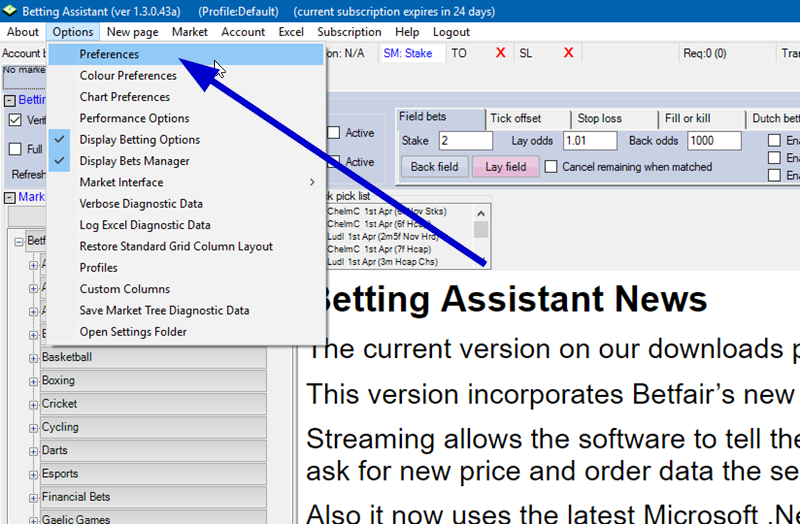This screenshot has width=800, height=524.
Task: Expand the Boxing tree node
Action: (x=33, y=382)
